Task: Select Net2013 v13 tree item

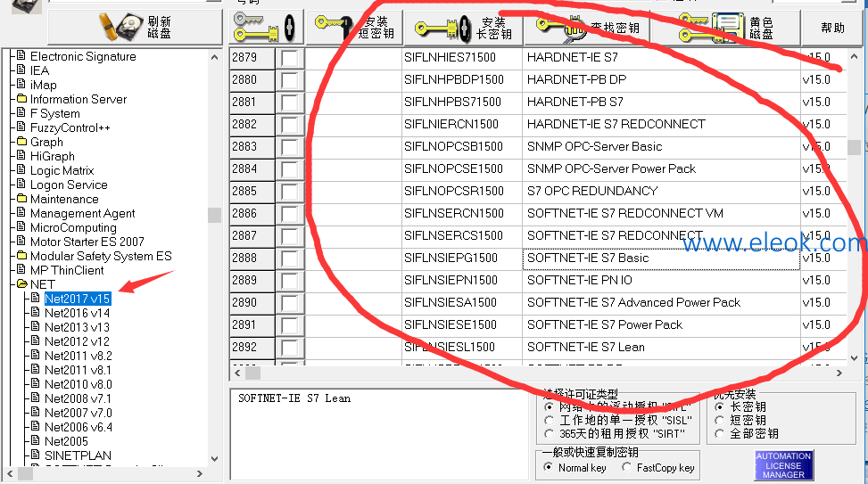Action: click(77, 327)
